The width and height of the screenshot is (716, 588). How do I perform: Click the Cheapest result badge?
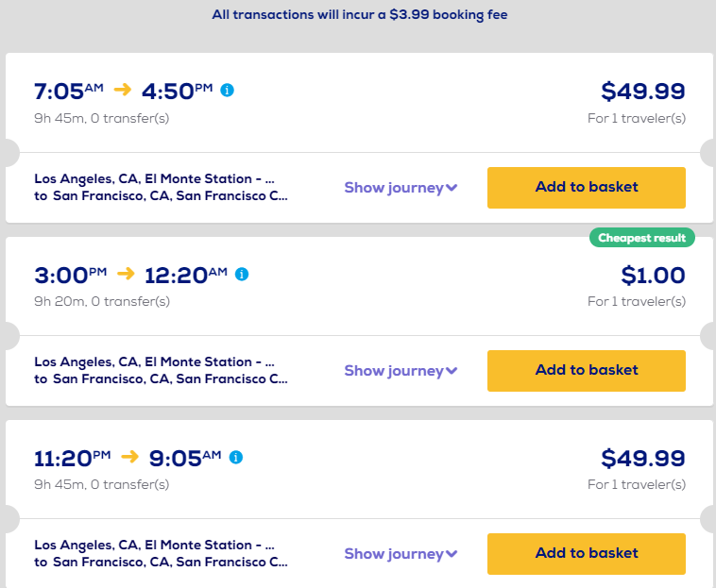pos(642,238)
